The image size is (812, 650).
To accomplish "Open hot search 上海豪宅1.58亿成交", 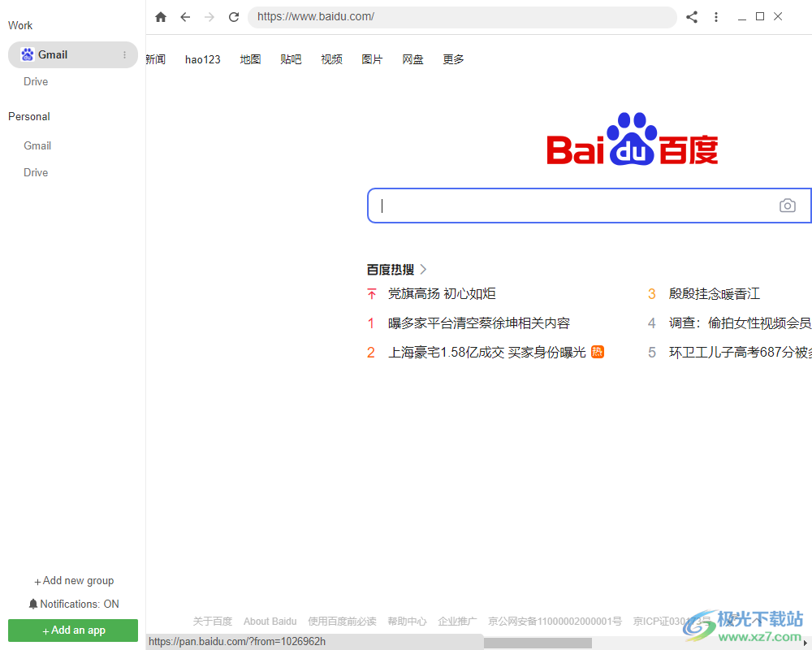I will [486, 353].
